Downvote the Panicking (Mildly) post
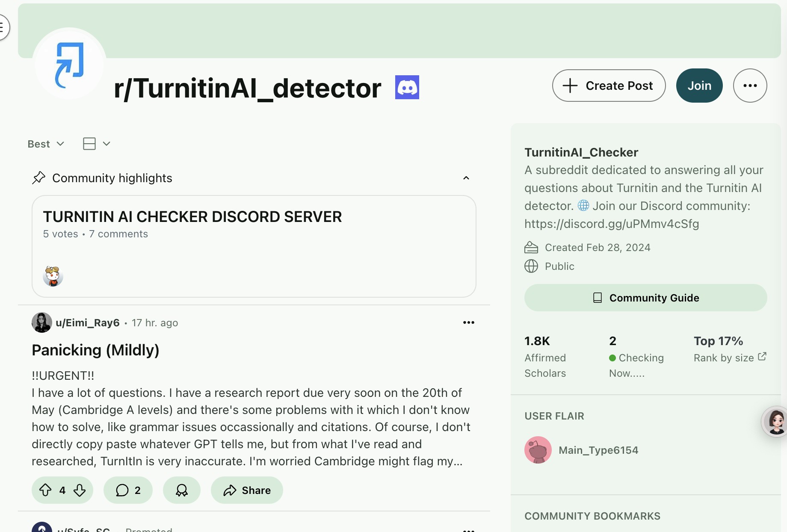The width and height of the screenshot is (787, 532). pyautogui.click(x=80, y=490)
